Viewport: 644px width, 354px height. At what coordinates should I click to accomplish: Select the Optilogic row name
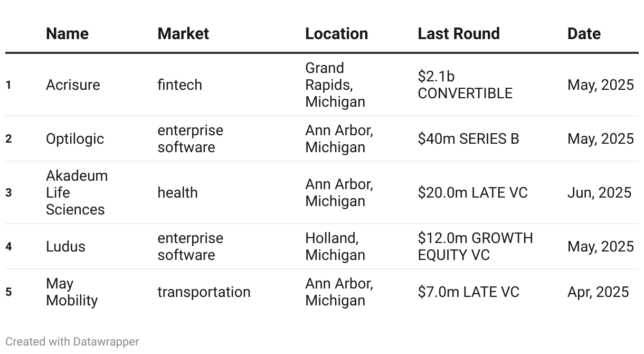(75, 139)
